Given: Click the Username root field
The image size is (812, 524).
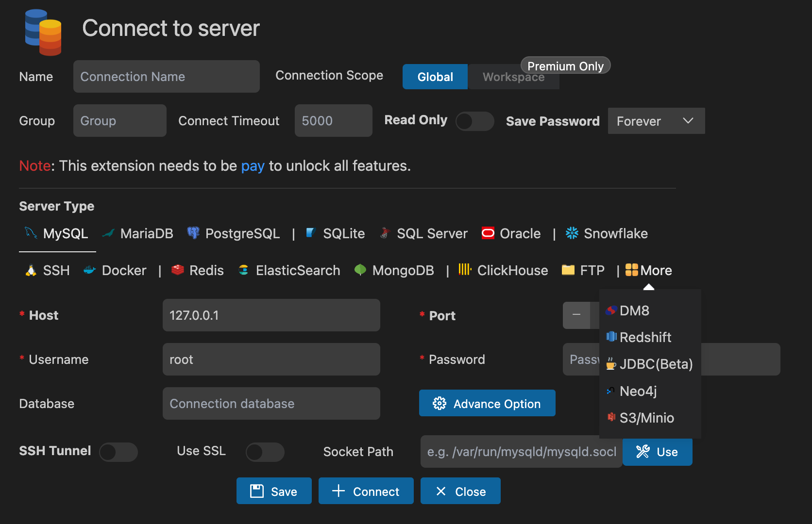Looking at the screenshot, I should [271, 360].
